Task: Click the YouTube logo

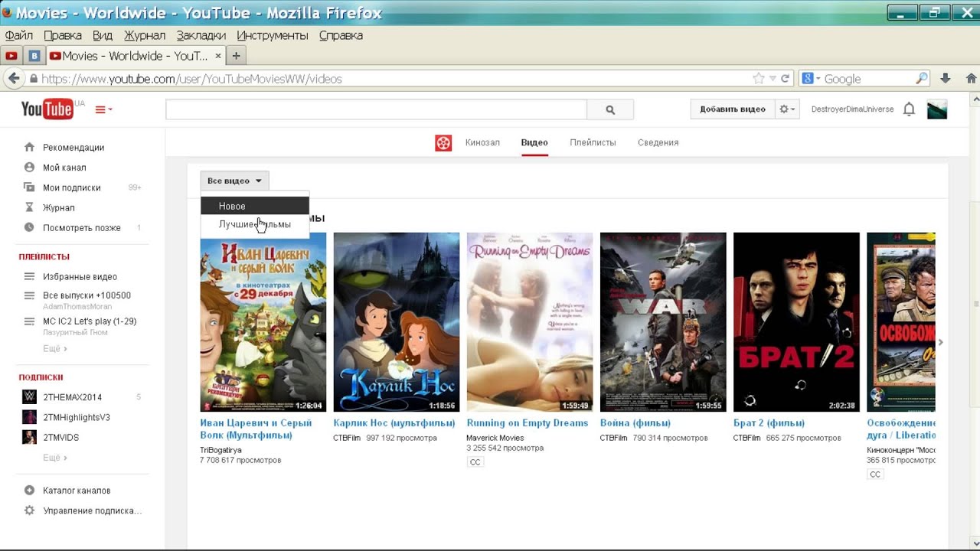Action: (47, 109)
